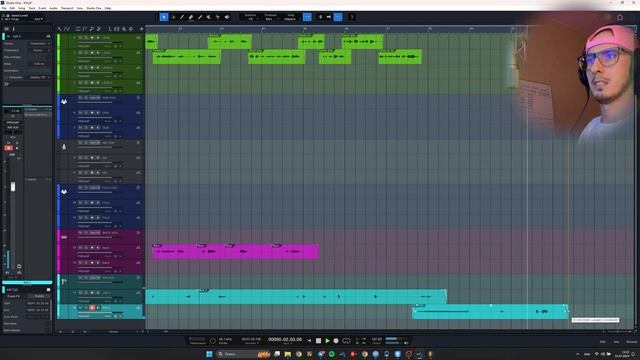Screen dimensions: 640x360
Task: Open the Song menu
Action: click(x=22, y=8)
